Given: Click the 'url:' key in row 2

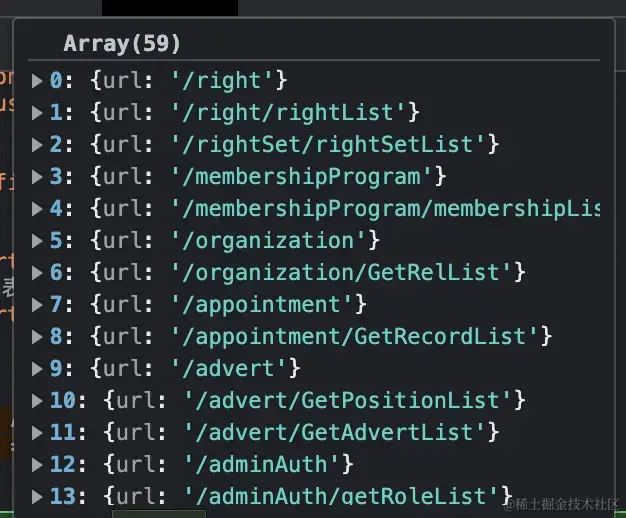Looking at the screenshot, I should click(x=128, y=145).
